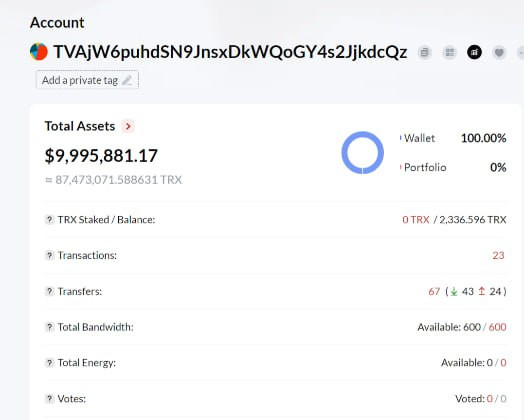Add account to favorites with heart
This screenshot has width=524, height=420.
pyautogui.click(x=499, y=52)
